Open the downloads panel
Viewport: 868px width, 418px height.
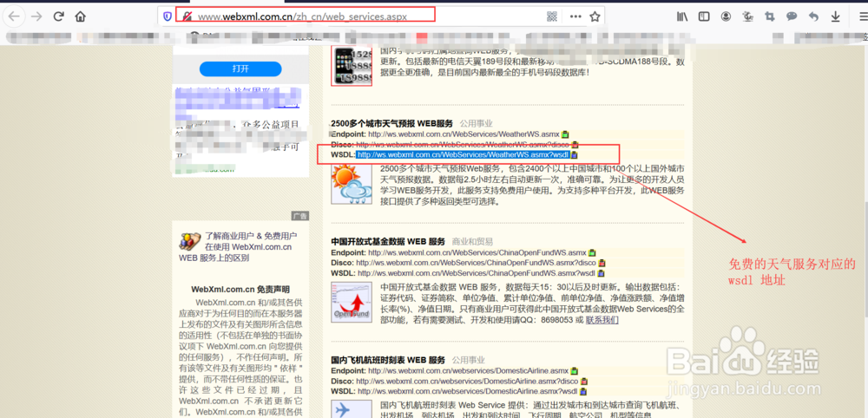point(835,16)
